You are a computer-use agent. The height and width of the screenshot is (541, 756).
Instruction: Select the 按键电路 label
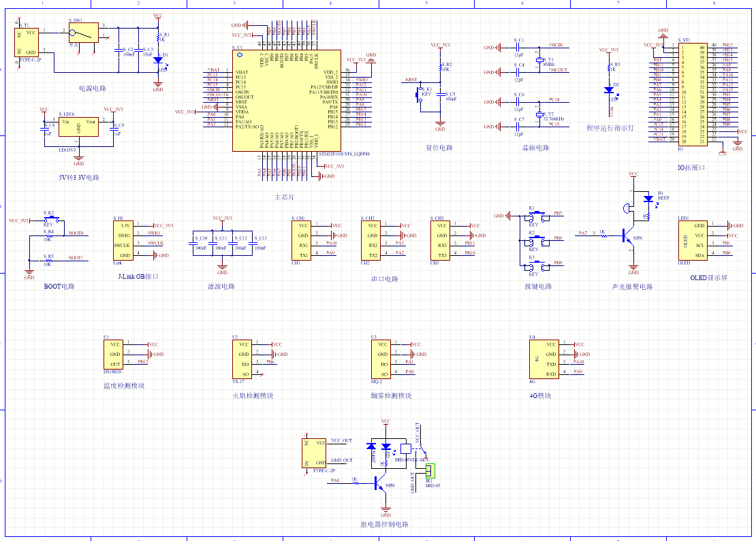[539, 286]
